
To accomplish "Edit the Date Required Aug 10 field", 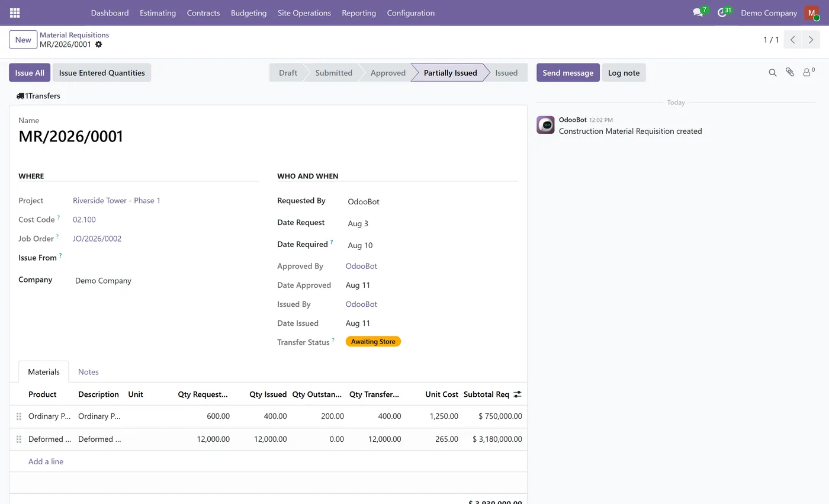I will coord(431,245).
